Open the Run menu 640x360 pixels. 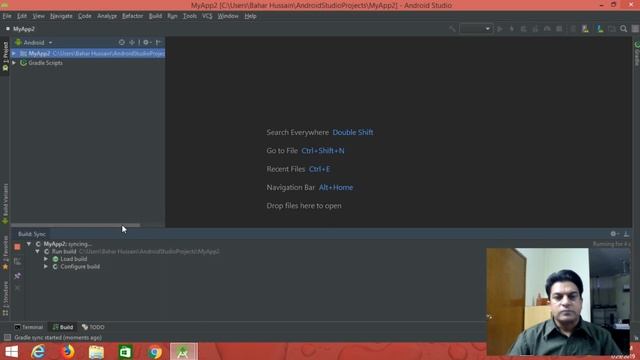coord(172,16)
